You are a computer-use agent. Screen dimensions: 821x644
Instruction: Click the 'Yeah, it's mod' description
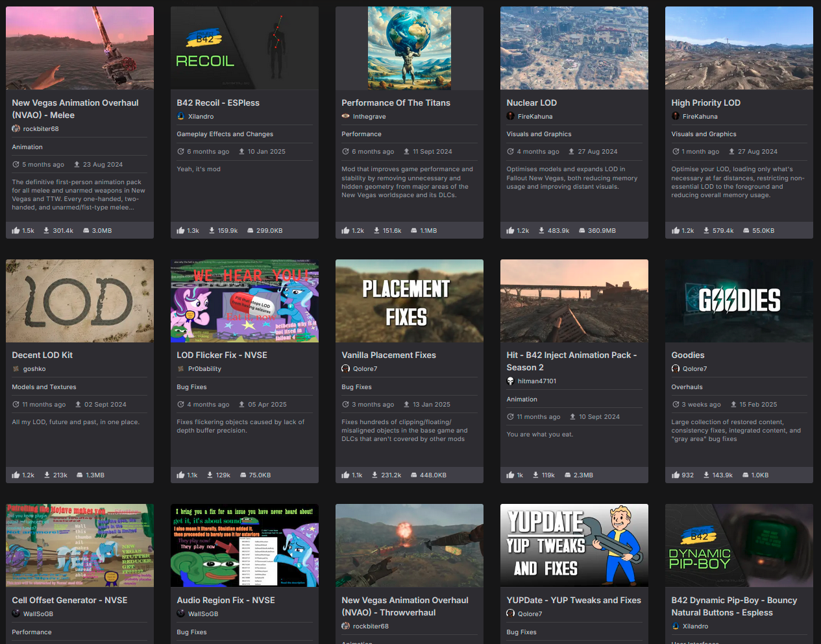tap(199, 169)
